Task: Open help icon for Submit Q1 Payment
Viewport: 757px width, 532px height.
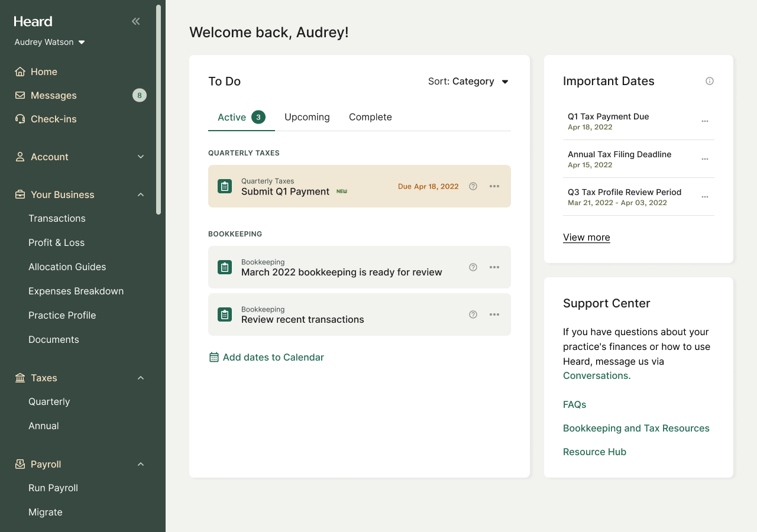Action: click(473, 186)
